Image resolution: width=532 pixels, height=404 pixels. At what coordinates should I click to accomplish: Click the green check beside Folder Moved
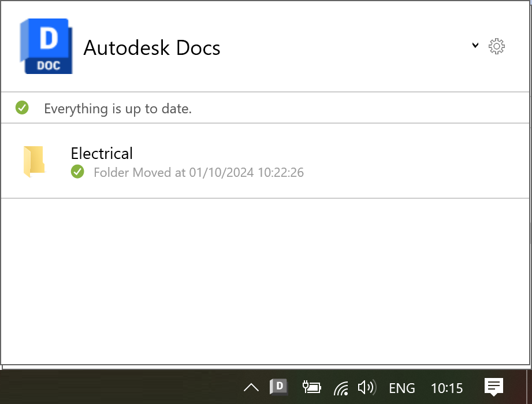(77, 172)
